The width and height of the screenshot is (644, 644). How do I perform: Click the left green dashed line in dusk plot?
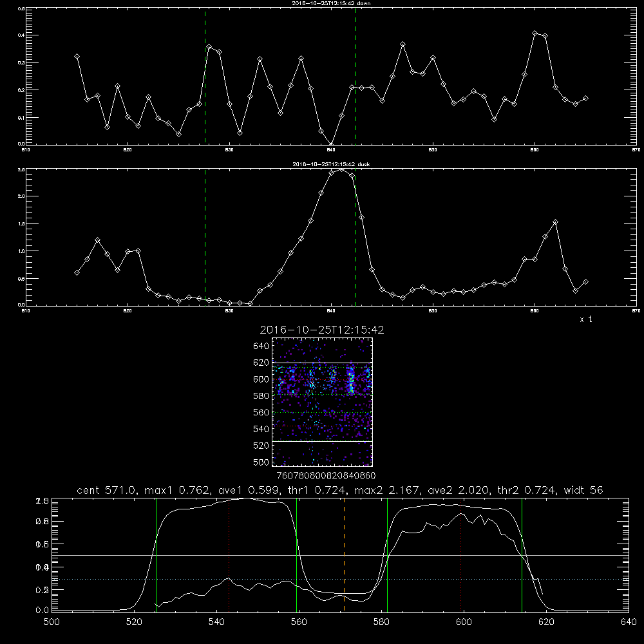205,237
